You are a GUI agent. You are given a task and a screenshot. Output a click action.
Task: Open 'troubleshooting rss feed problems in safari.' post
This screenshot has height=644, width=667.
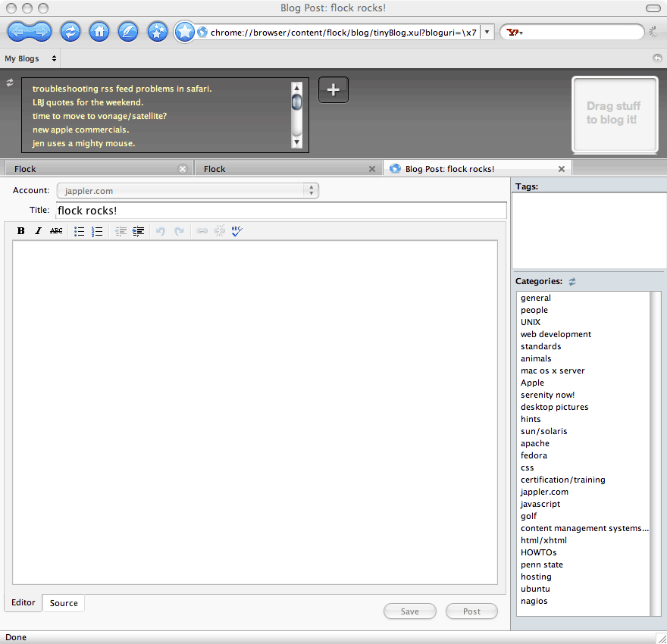coord(122,89)
